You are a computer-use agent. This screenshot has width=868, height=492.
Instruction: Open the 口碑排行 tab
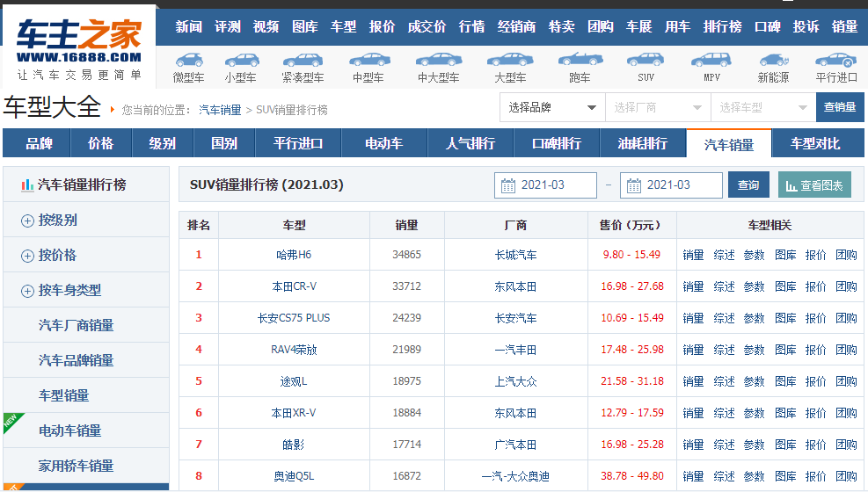point(557,144)
